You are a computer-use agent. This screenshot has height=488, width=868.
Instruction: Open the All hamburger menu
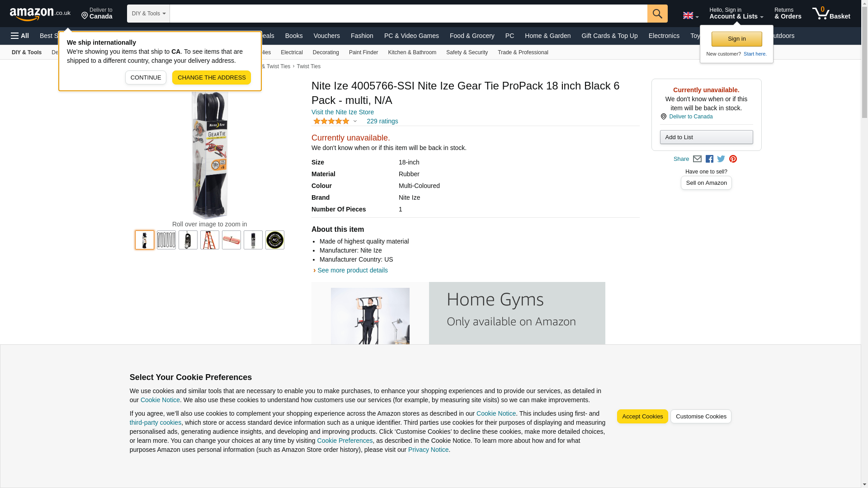[x=20, y=36]
